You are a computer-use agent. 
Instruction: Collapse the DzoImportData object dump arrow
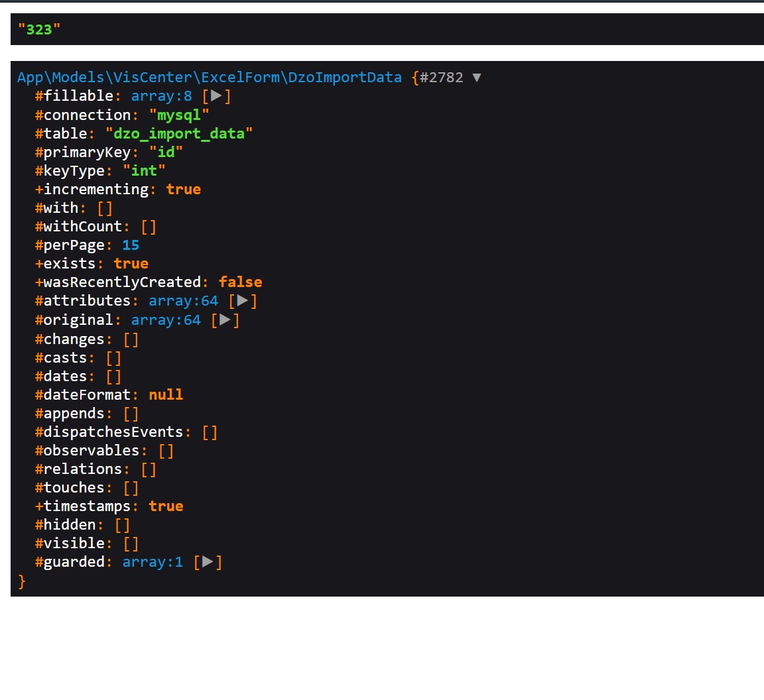click(x=477, y=78)
